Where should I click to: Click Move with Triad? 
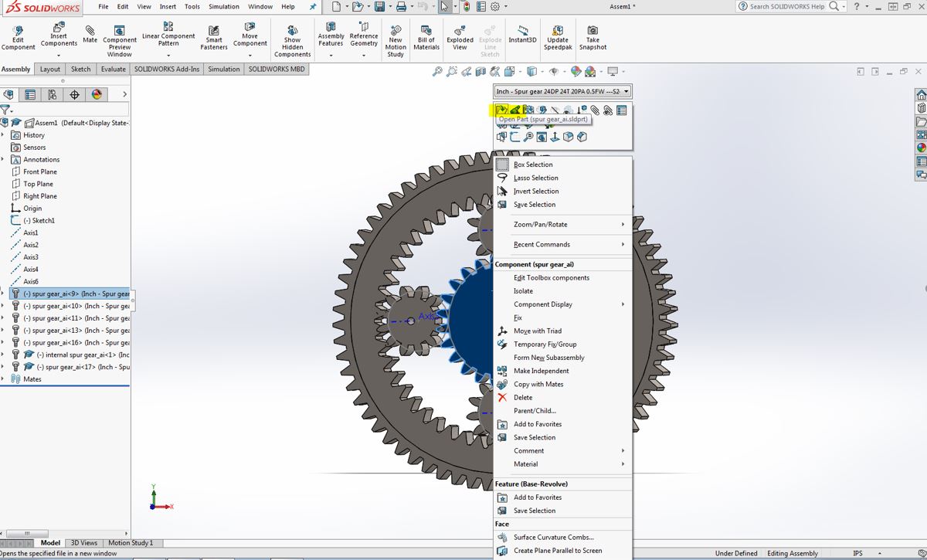click(562, 331)
